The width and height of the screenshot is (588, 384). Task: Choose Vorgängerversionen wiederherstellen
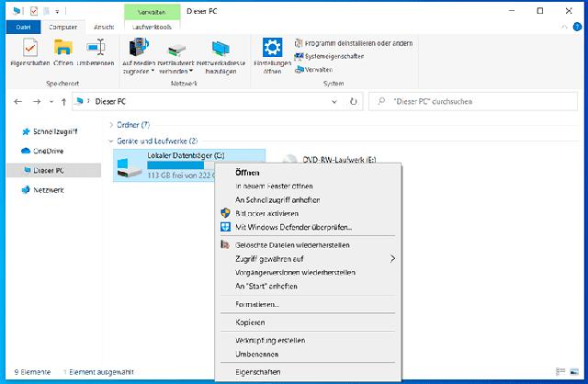pos(309,273)
